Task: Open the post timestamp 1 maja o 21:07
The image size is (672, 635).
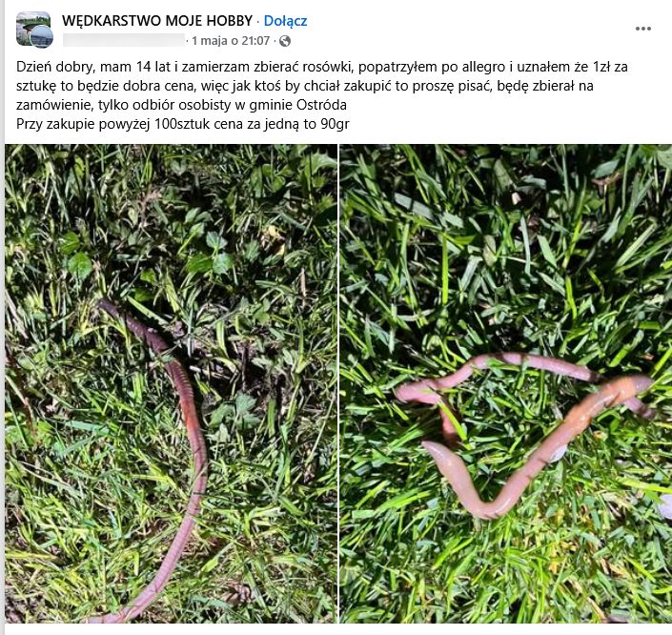Action: 231,41
